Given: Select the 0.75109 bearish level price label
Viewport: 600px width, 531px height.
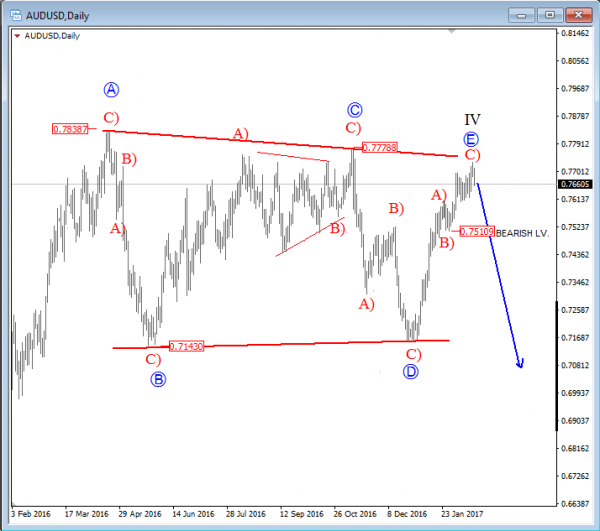Looking at the screenshot, I should pos(477,231).
